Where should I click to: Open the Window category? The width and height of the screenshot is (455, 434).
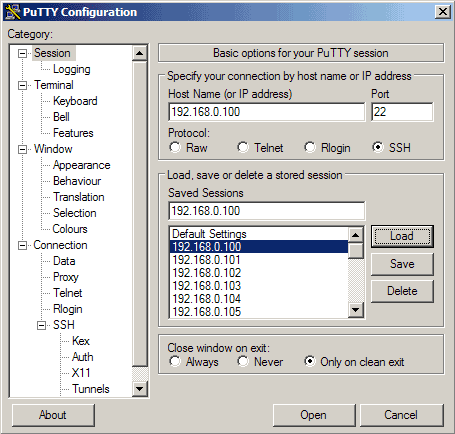click(53, 149)
